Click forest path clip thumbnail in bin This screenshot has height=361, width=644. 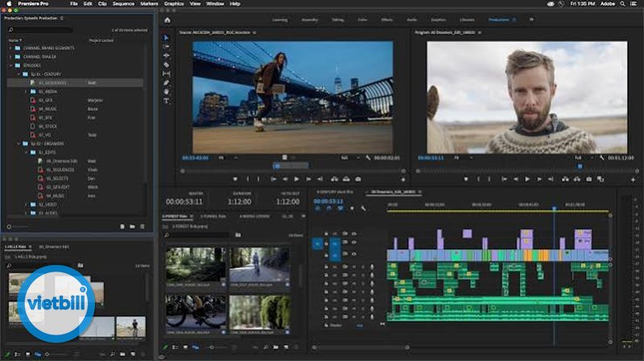[196, 264]
